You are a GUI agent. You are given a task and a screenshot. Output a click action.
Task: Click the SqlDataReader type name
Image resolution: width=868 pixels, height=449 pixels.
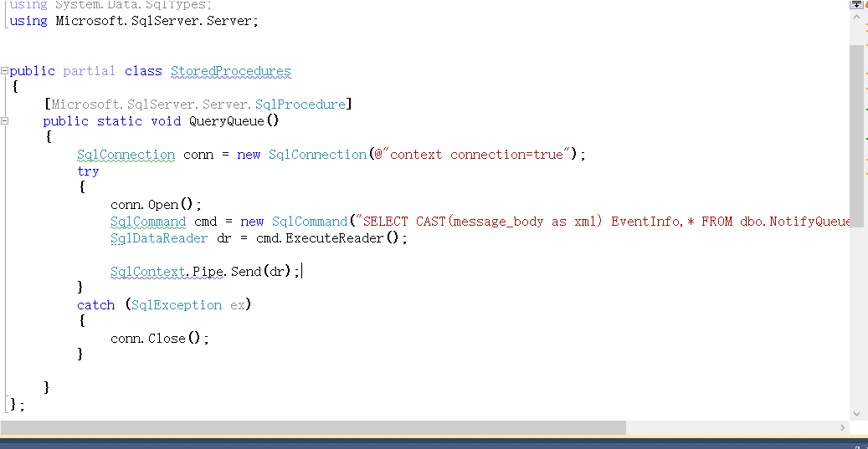click(159, 238)
